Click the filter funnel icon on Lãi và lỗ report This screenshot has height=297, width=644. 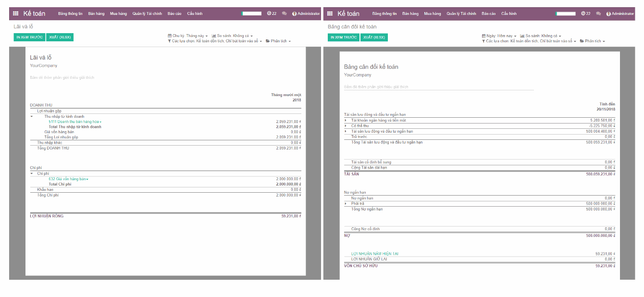170,41
